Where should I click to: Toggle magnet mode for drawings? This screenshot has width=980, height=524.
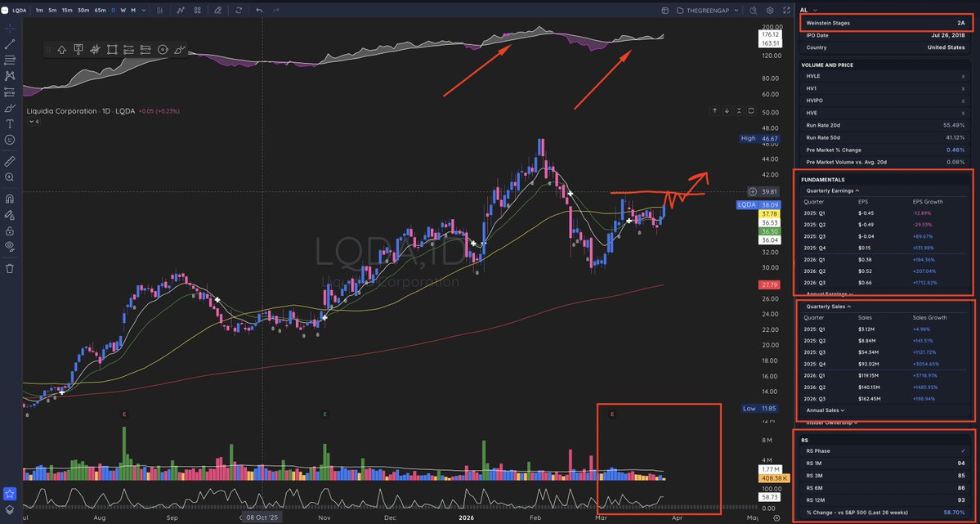coord(10,199)
